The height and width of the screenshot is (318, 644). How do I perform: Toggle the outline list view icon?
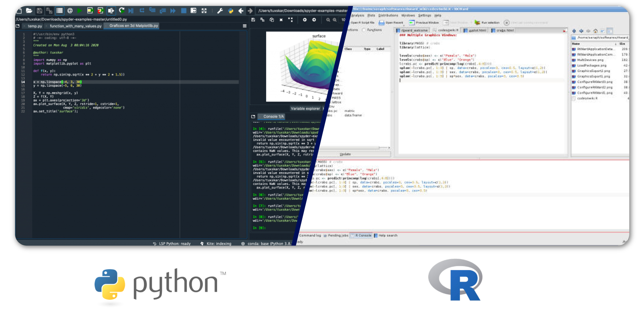[x=60, y=11]
